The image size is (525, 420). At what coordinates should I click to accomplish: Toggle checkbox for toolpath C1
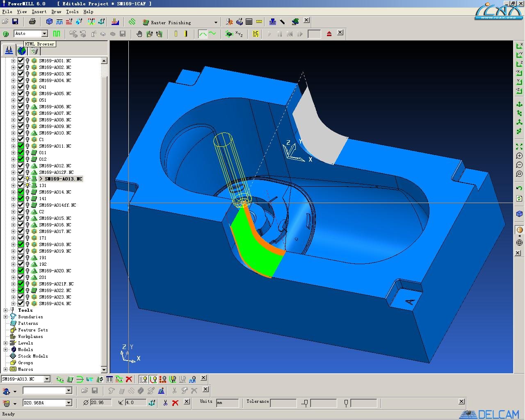[21, 139]
